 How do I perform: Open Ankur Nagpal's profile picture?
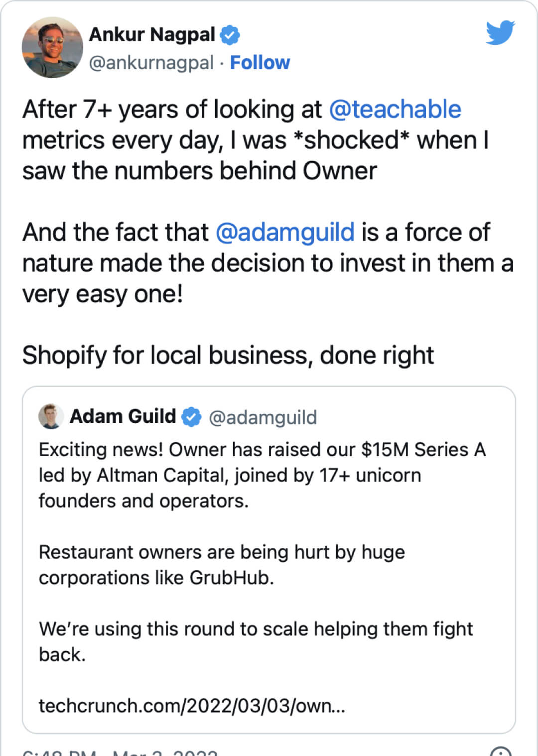pyautogui.click(x=52, y=47)
